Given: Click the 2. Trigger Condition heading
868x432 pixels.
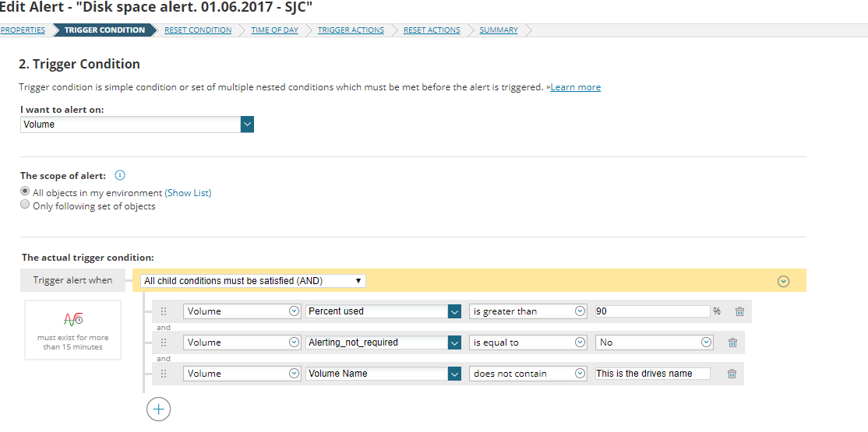Looking at the screenshot, I should pos(79,64).
